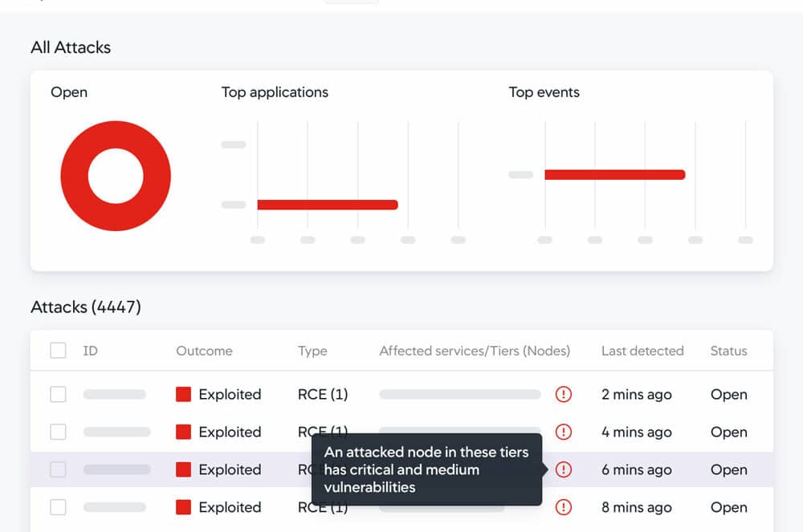Screen dimensions: 803x532
Task: Check the box for the 4 mins ago attack
Action: pyautogui.click(x=58, y=432)
